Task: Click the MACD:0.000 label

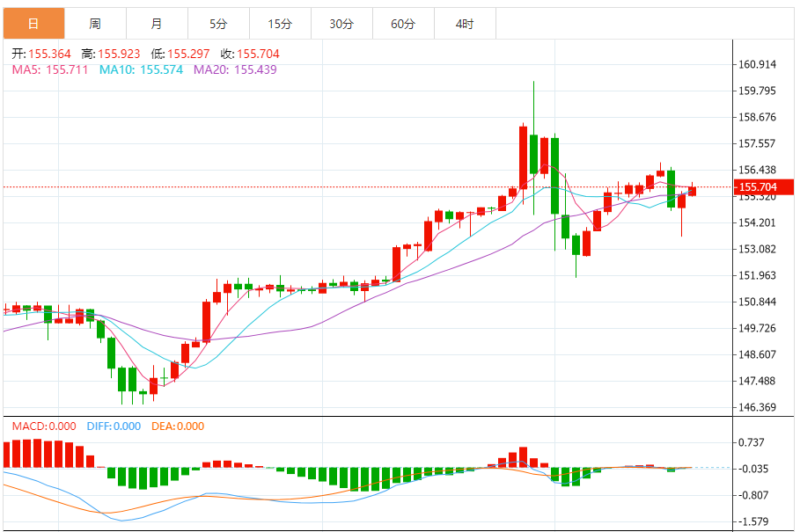Action: pos(44,426)
